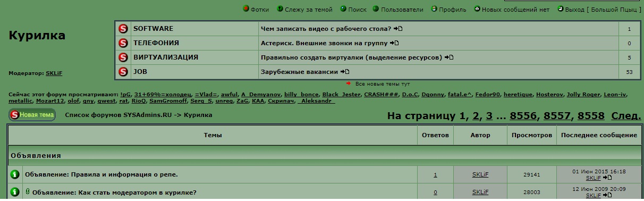The image size is (644, 201).
Task: Open topic Правильно создать виртуалки
Action: [351, 57]
